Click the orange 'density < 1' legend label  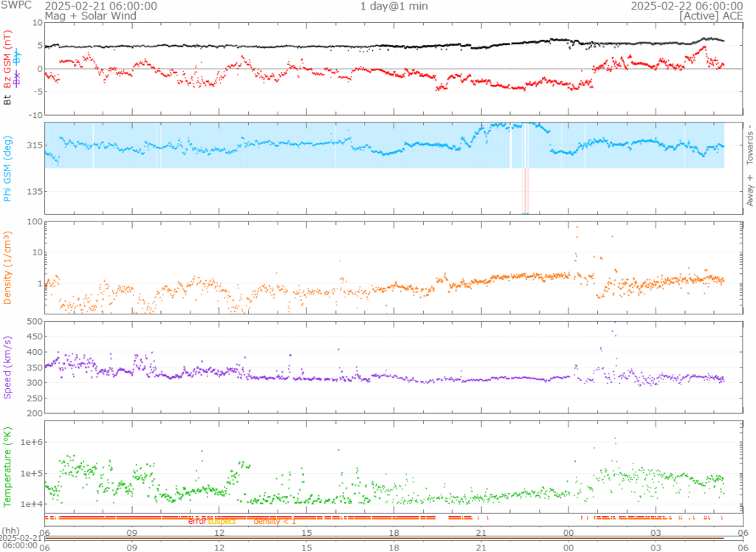click(275, 522)
